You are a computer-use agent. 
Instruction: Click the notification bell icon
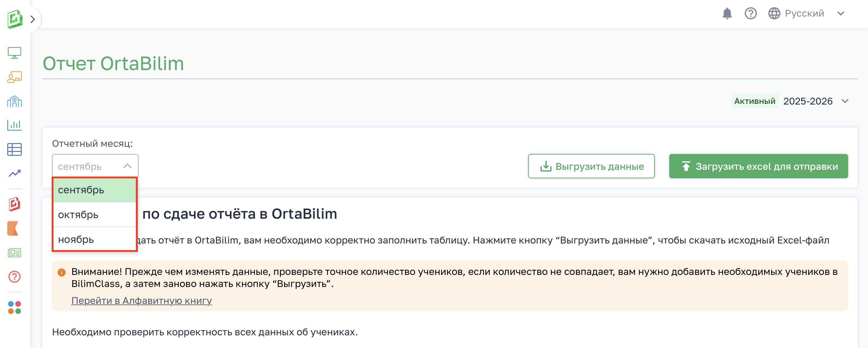pyautogui.click(x=727, y=14)
